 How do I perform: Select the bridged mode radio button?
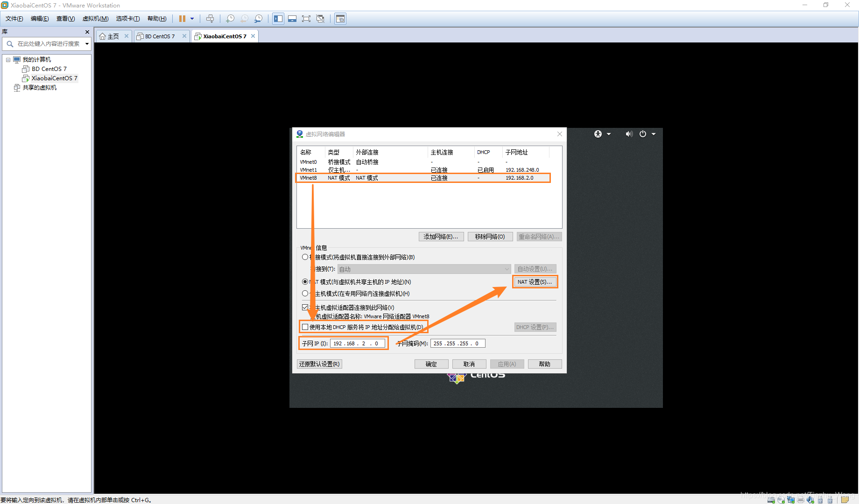(305, 257)
